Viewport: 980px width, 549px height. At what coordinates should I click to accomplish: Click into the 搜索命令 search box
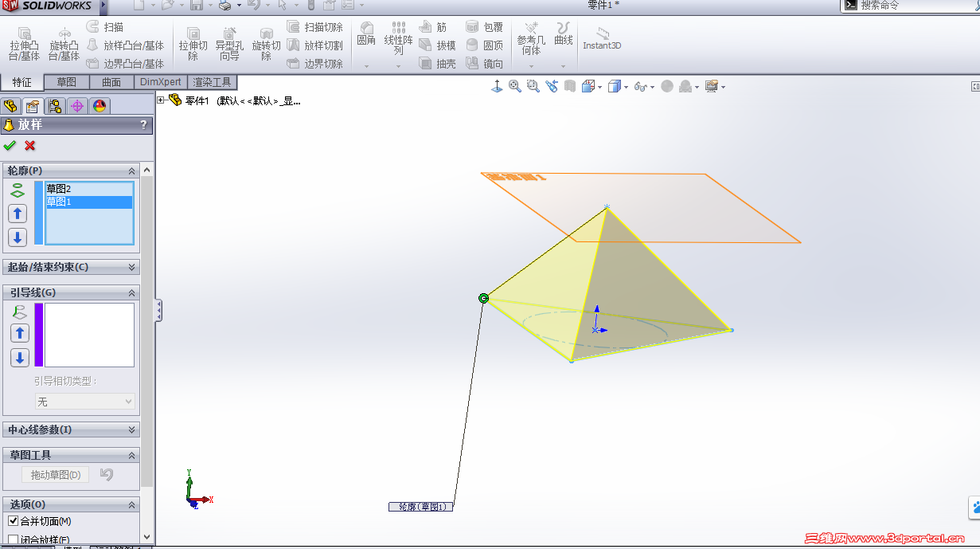pos(916,6)
